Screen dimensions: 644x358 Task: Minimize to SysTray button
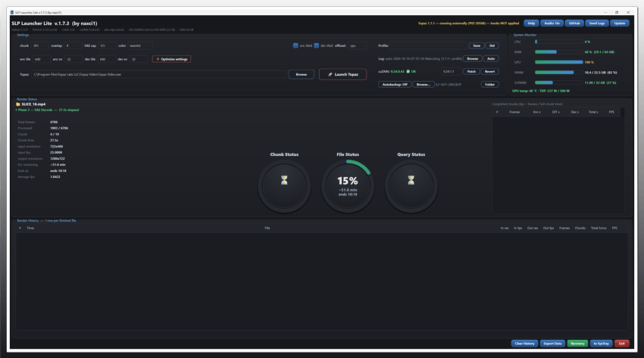tap(601, 344)
